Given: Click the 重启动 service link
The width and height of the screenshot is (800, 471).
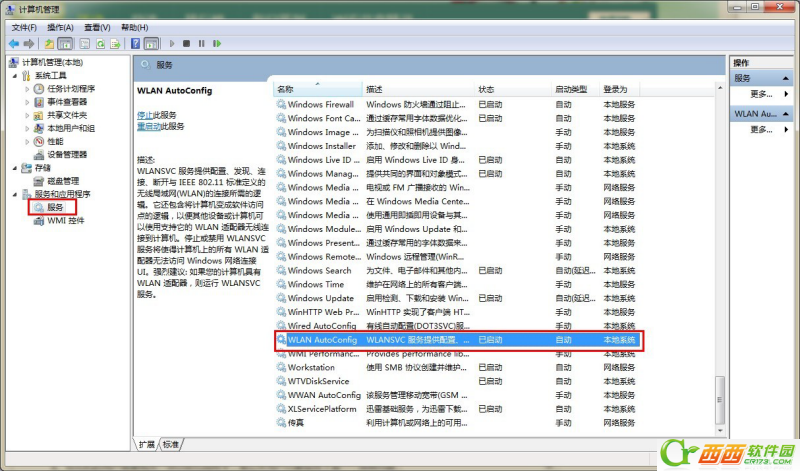Looking at the screenshot, I should 149,126.
